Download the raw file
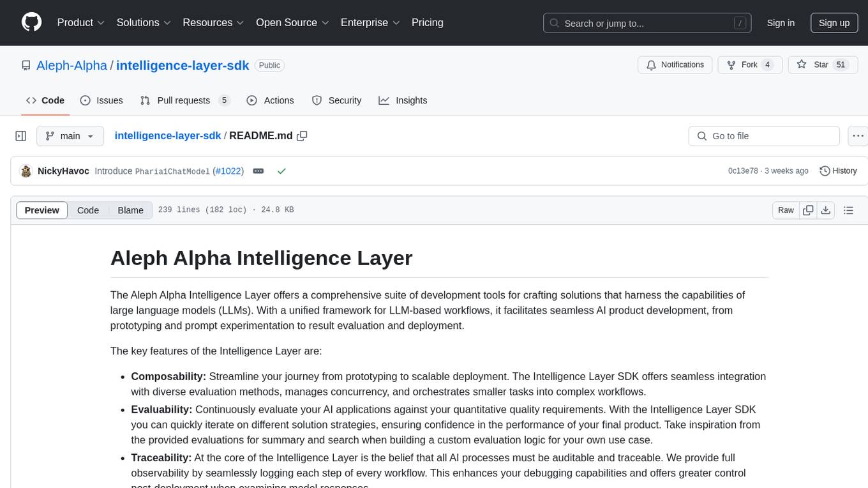 tap(825, 210)
